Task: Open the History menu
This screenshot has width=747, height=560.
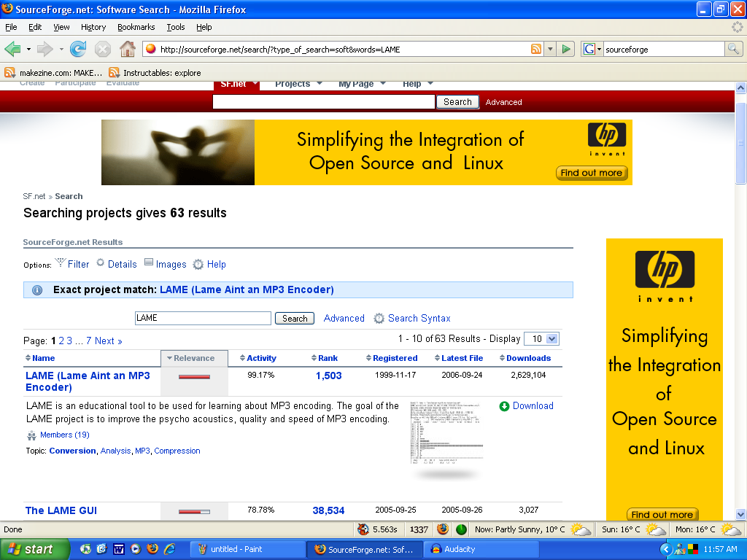Action: (93, 27)
